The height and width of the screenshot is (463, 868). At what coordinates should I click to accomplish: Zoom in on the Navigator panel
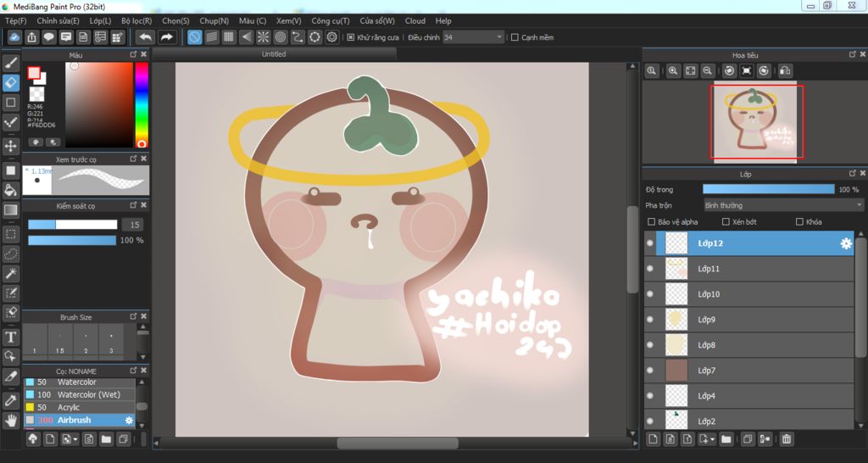point(673,71)
